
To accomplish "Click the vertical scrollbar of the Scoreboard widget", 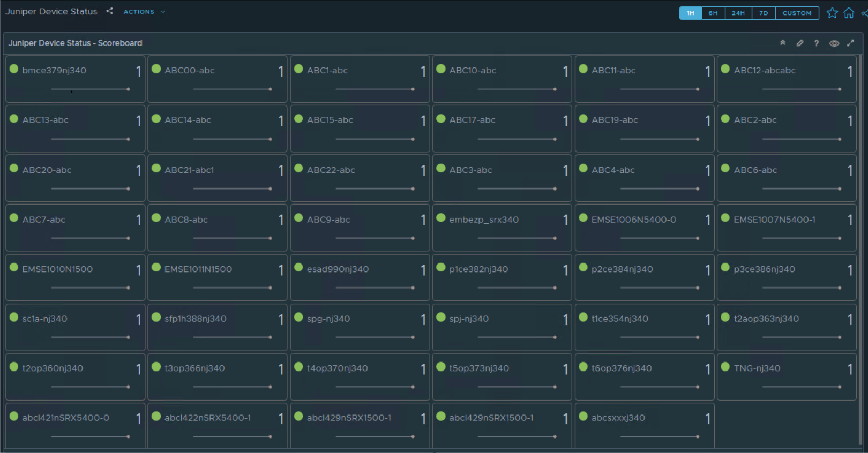I will [x=860, y=249].
